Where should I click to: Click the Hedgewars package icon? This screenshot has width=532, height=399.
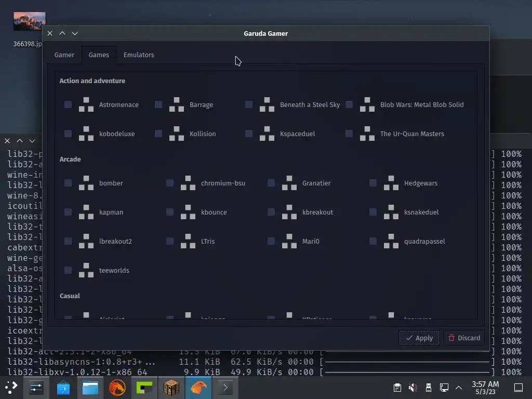[391, 183]
